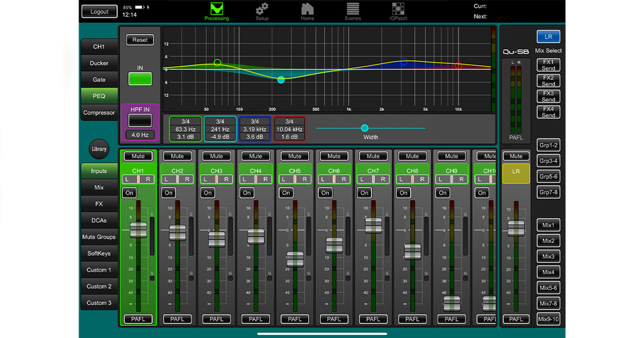Toggle the On button for CH1

point(129,193)
